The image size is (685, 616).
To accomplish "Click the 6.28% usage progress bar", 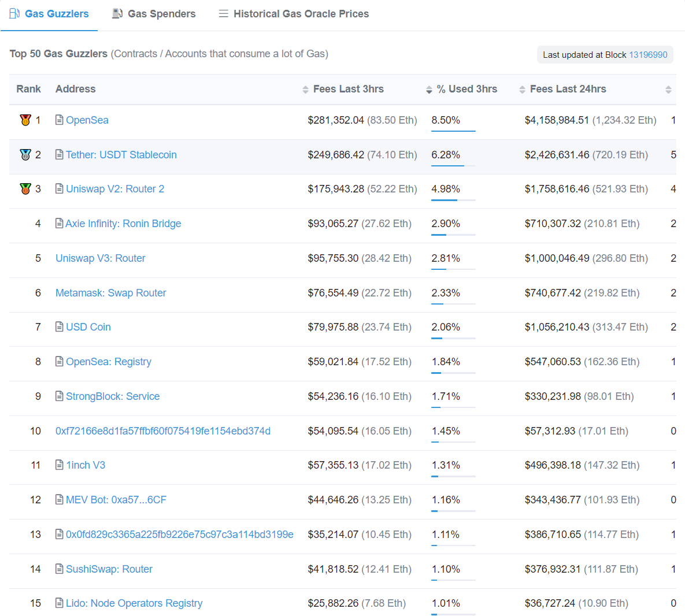I will [453, 165].
